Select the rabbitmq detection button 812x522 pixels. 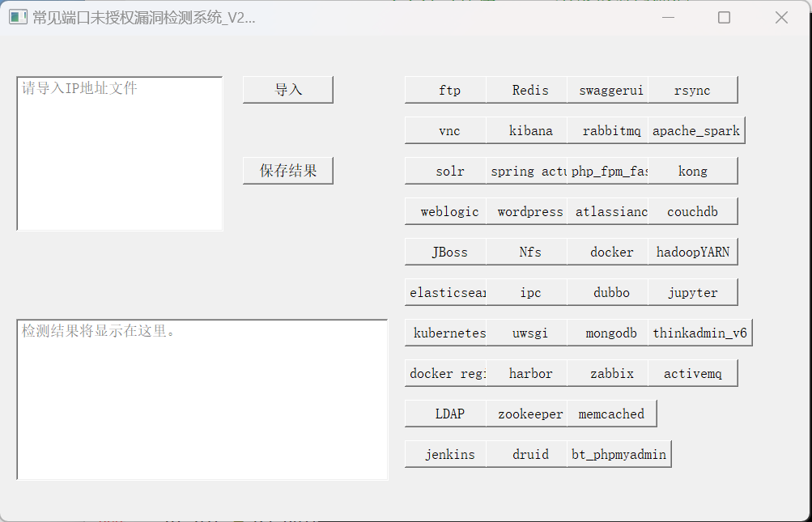[x=607, y=130]
